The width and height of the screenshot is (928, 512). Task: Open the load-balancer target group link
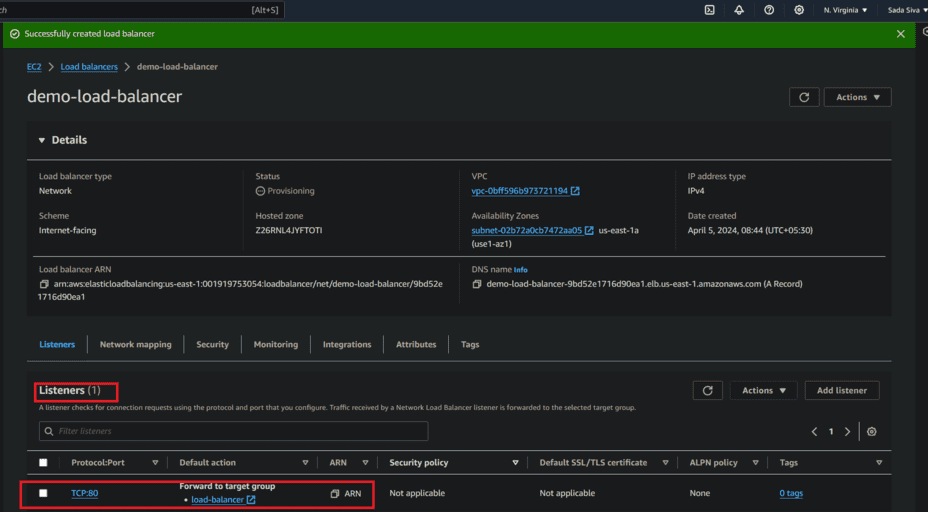218,500
